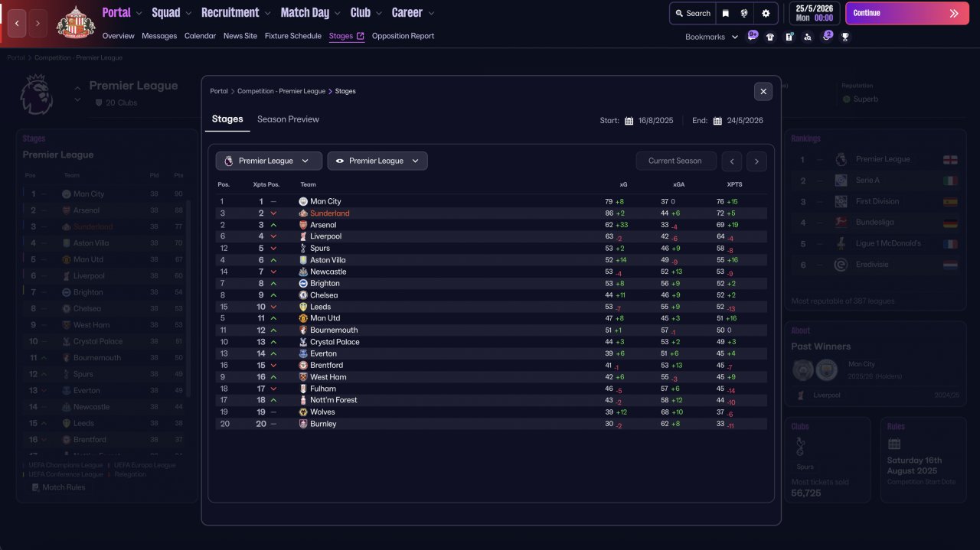Open the scouting search shortcut icon

pos(808,37)
